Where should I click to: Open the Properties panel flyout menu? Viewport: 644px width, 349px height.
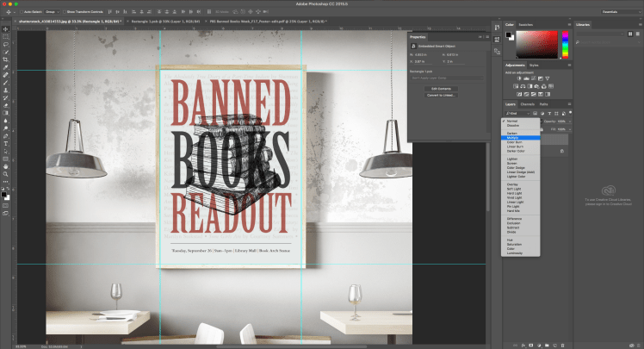(x=487, y=37)
